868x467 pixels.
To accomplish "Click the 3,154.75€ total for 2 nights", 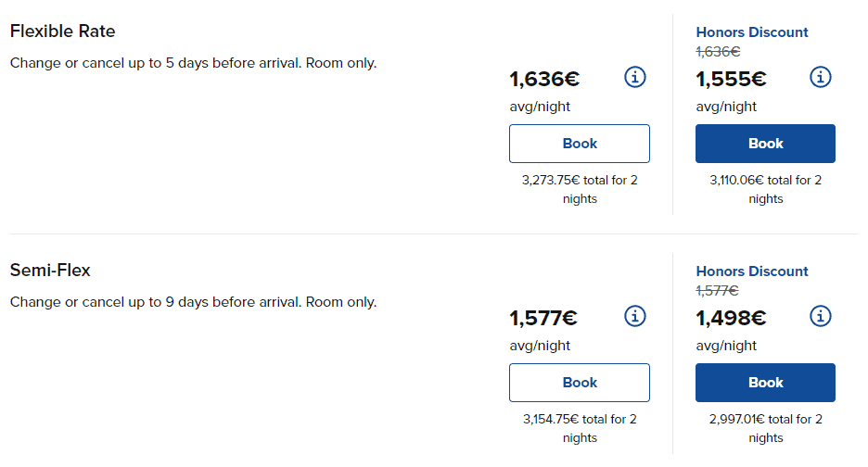I will click(x=580, y=428).
